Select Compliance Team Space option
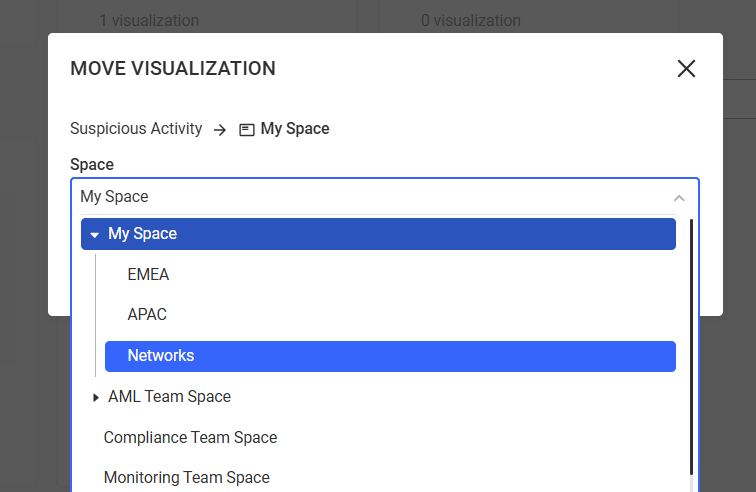Viewport: 756px width, 492px height. click(190, 437)
